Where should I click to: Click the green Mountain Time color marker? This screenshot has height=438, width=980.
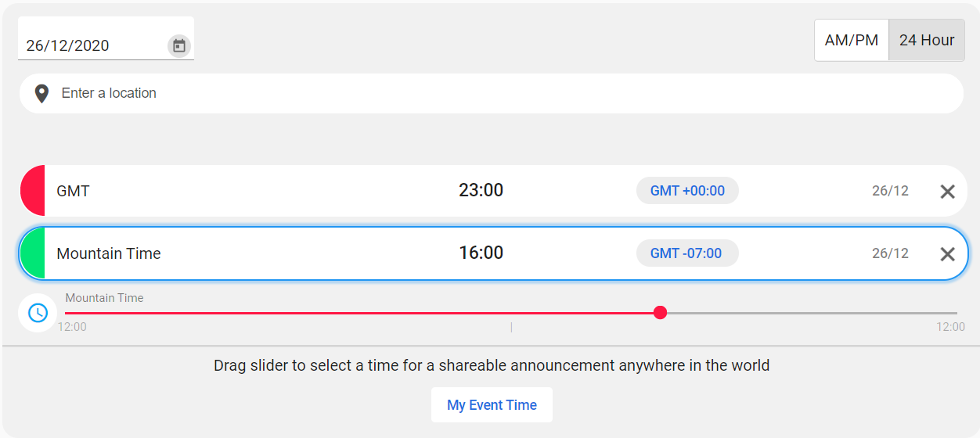coord(33,253)
